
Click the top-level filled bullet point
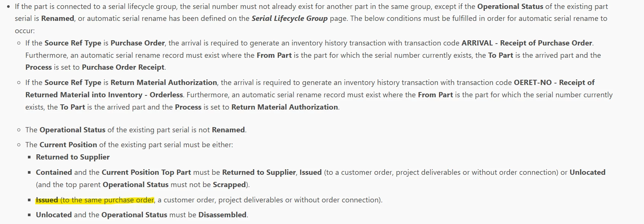pyautogui.click(x=9, y=7)
